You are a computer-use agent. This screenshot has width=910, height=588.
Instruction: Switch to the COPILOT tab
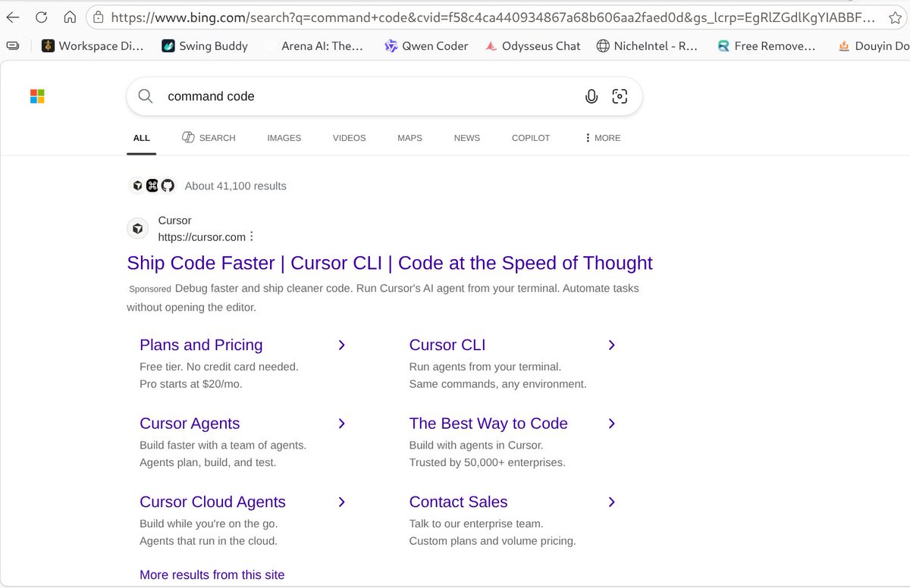pyautogui.click(x=531, y=138)
